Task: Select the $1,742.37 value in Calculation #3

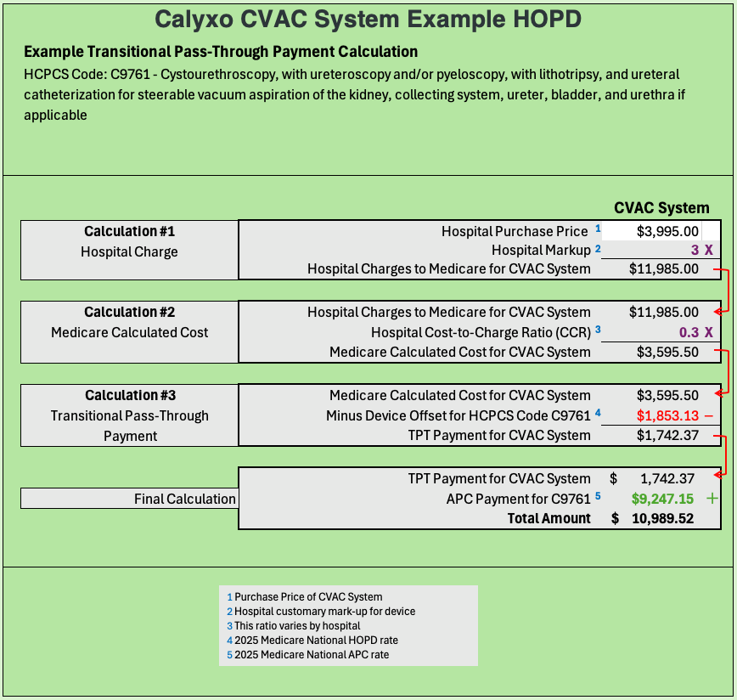Action: [667, 435]
